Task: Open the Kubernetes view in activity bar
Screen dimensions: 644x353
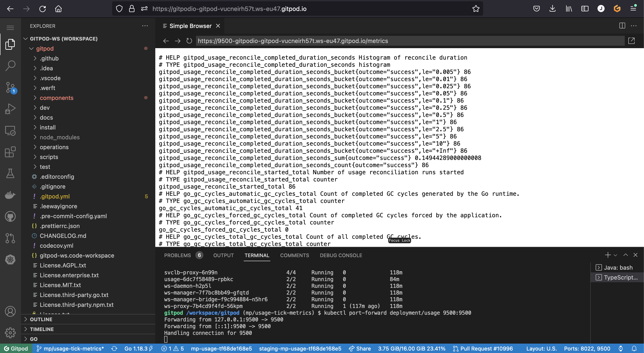Action: pyautogui.click(x=10, y=259)
